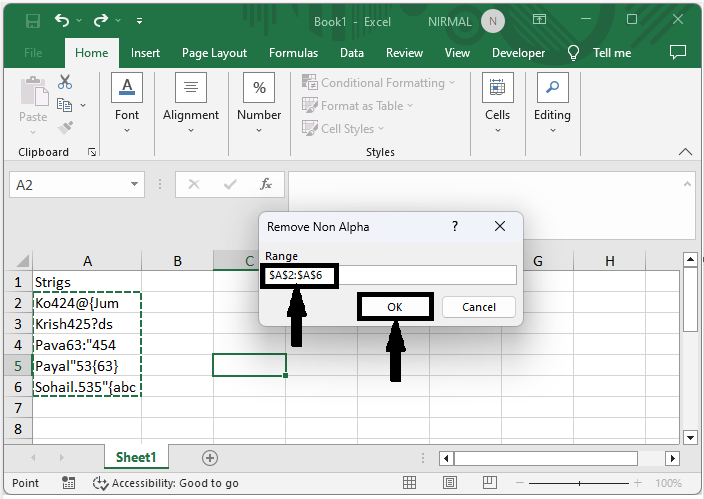This screenshot has height=499, width=704.
Task: Select column A header
Action: [87, 261]
